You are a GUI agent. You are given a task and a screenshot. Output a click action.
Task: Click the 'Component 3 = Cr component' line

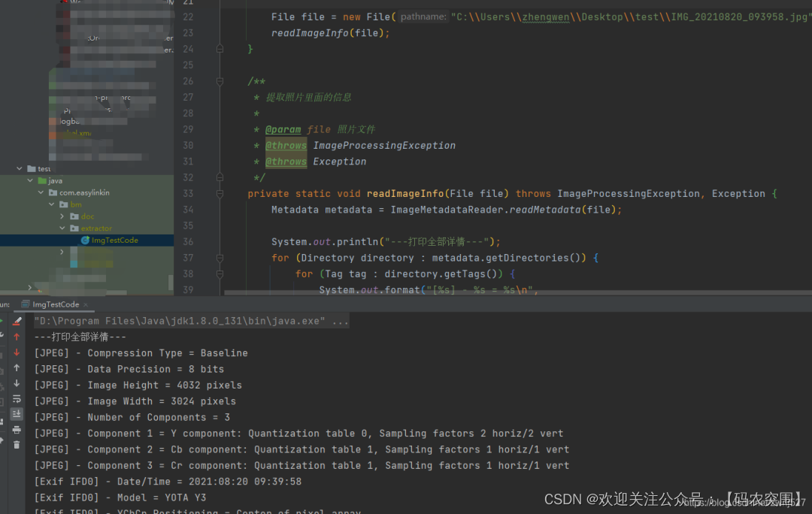(x=302, y=465)
